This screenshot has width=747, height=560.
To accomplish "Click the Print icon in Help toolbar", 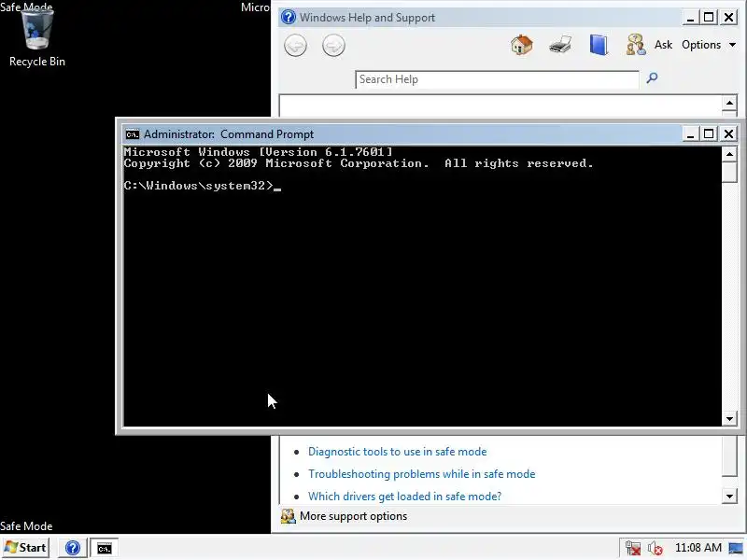I will coord(560,45).
